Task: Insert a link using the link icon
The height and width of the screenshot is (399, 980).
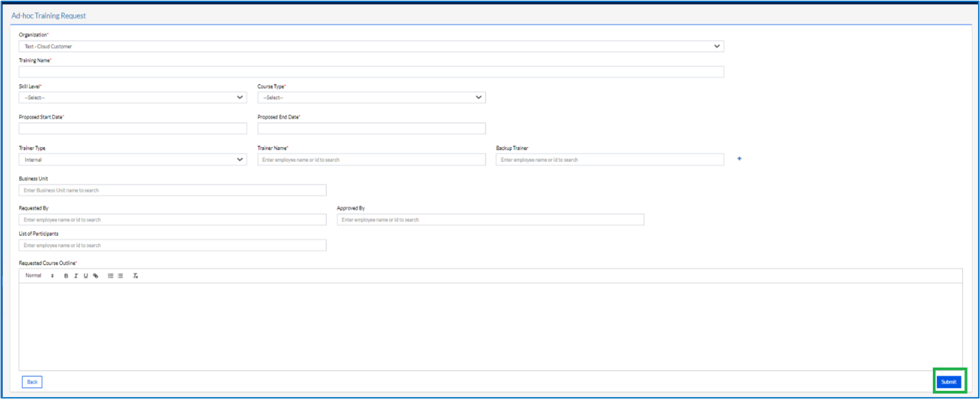Action: (x=96, y=276)
